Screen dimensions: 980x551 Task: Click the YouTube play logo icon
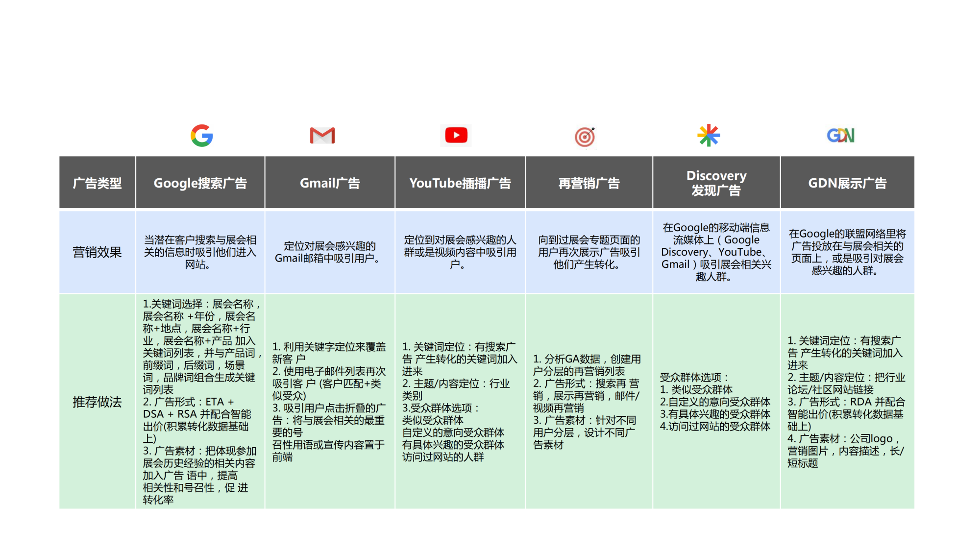coord(456,135)
